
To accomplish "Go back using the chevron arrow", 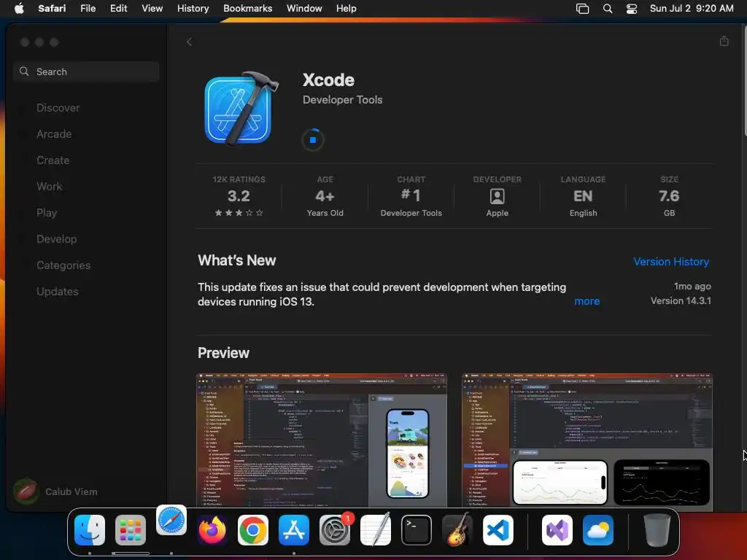I will 189,42.
